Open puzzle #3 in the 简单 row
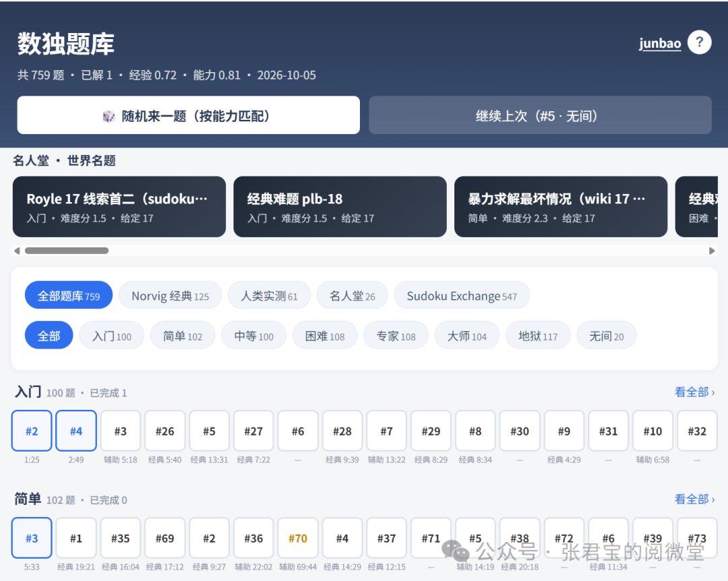This screenshot has height=581, width=728. [32, 538]
